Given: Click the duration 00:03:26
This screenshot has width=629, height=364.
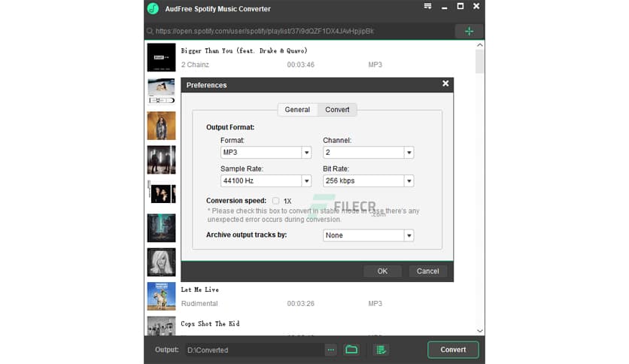Looking at the screenshot, I should point(300,304).
